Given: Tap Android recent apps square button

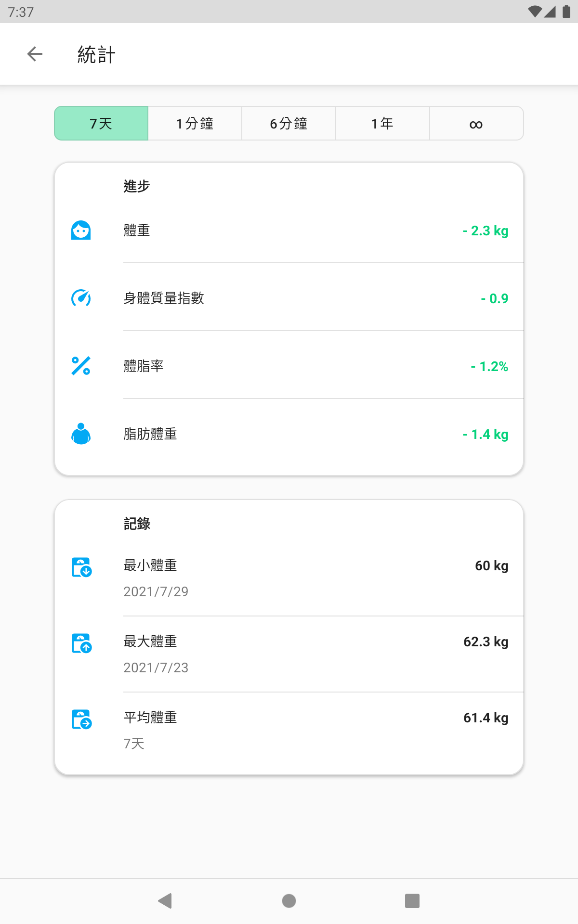Looking at the screenshot, I should click(x=412, y=900).
